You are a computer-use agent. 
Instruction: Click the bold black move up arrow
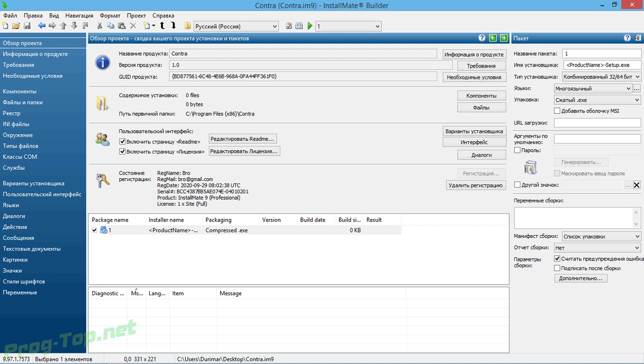pos(162,26)
